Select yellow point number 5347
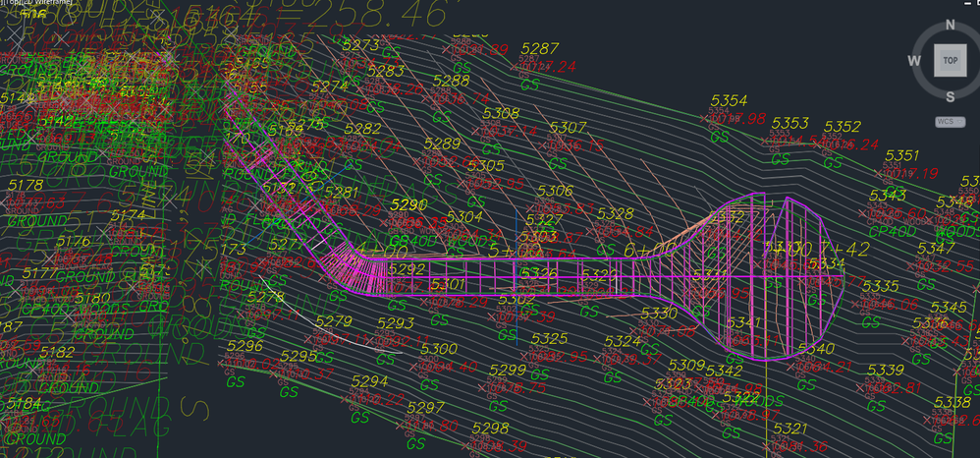The image size is (980, 458). click(936, 247)
